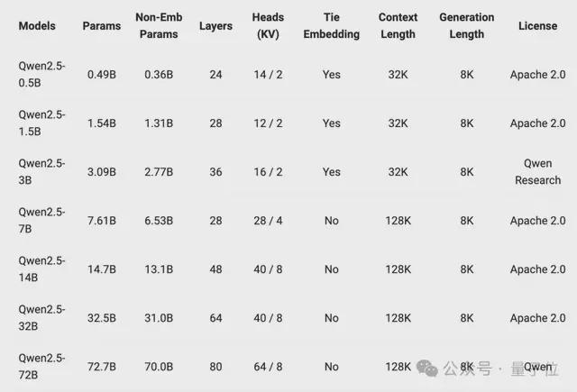Click the Tie Embedding column header

click(x=331, y=26)
